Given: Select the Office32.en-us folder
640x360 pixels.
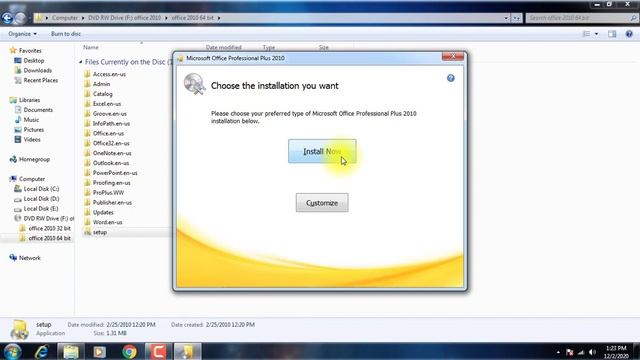Looking at the screenshot, I should tap(111, 143).
